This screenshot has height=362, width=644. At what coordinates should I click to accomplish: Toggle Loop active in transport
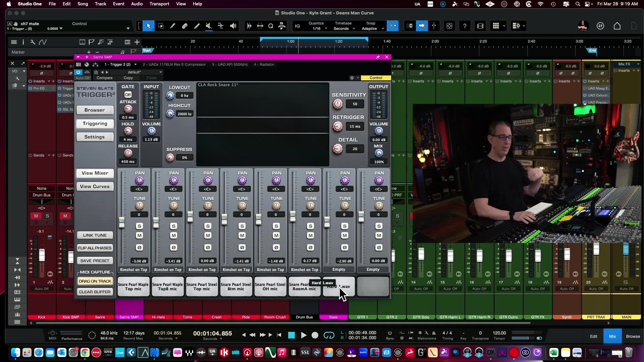pyautogui.click(x=329, y=335)
